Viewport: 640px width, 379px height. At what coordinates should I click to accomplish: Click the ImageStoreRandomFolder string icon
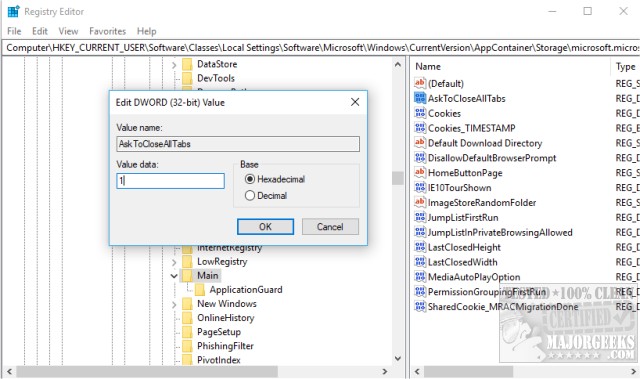420,202
